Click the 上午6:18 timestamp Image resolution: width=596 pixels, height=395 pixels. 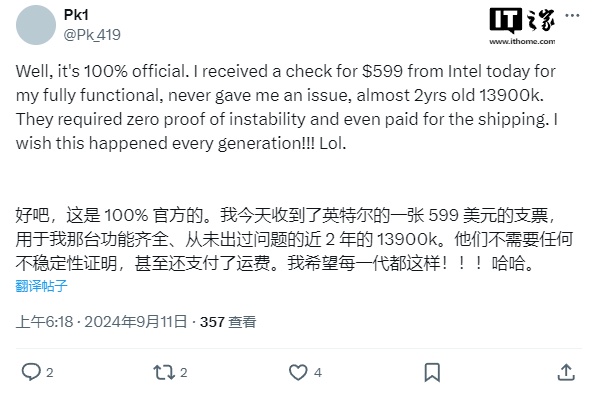[44, 322]
